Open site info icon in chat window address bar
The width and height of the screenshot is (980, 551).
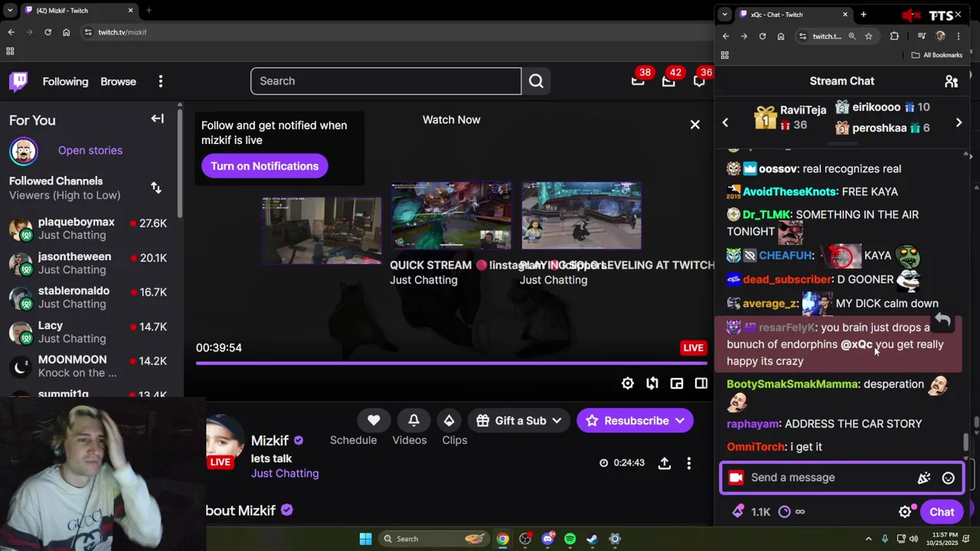pos(802,36)
